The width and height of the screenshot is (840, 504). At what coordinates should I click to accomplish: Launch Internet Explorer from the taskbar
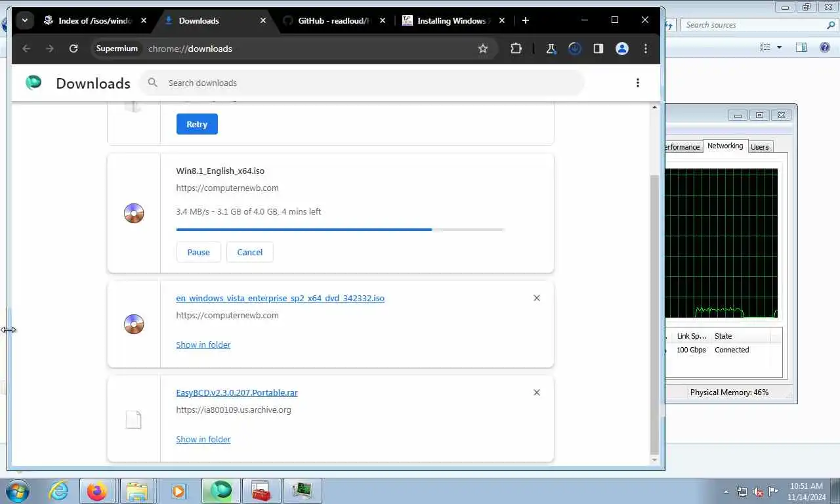click(x=58, y=491)
